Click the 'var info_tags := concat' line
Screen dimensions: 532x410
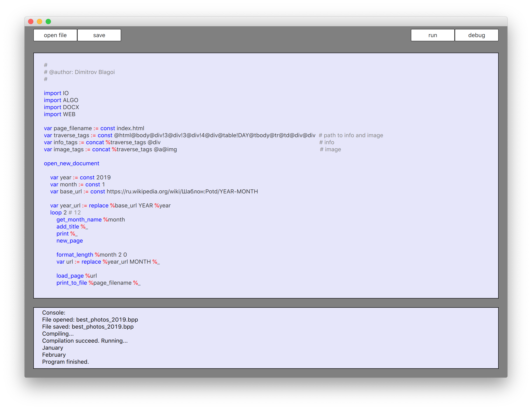(102, 142)
